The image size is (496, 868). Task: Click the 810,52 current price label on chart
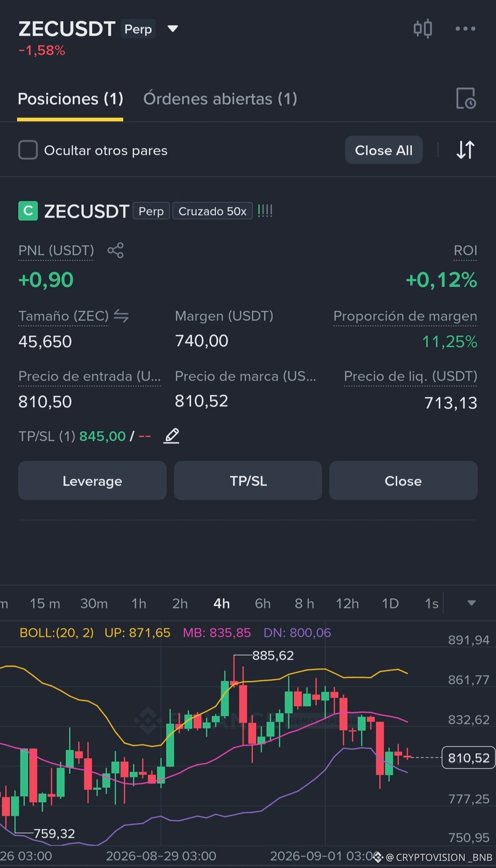coord(468,758)
